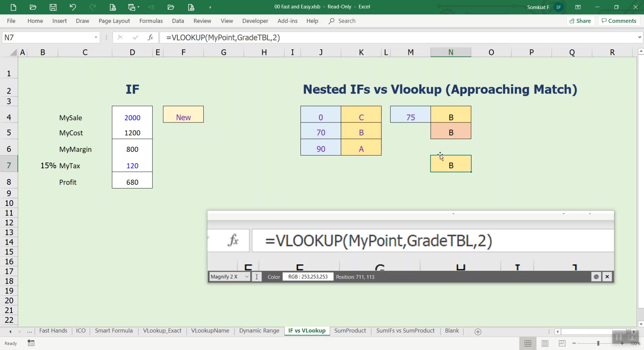This screenshot has height=350, width=644.
Task: Open magnifier settings gear icon
Action: point(596,277)
